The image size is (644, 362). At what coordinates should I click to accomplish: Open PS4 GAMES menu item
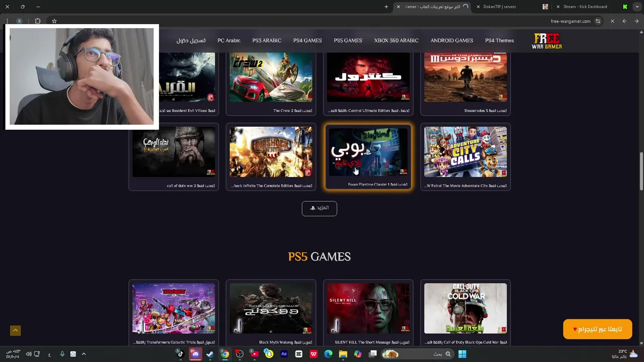pyautogui.click(x=307, y=40)
